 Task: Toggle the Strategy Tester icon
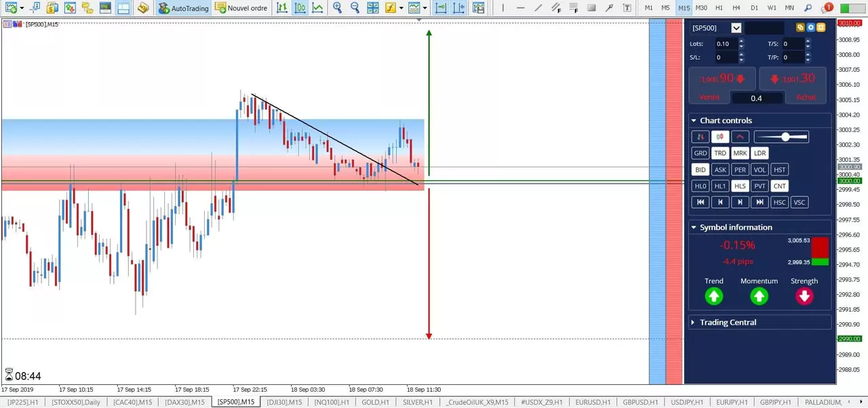click(x=123, y=8)
